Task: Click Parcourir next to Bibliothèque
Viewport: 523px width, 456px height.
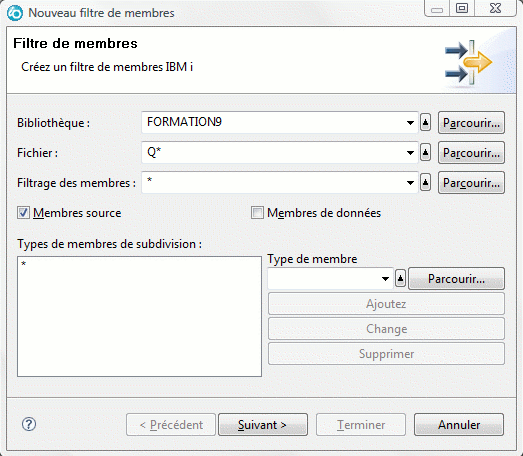Action: (471, 123)
